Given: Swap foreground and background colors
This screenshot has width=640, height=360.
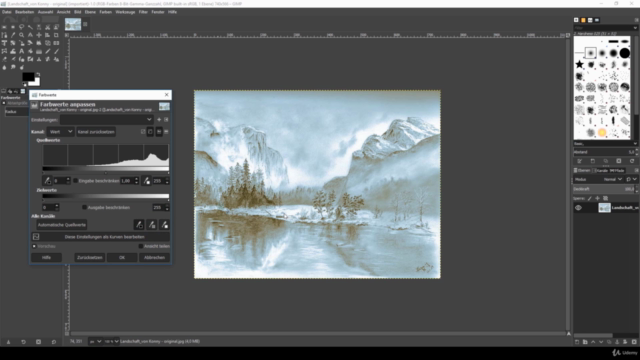Looking at the screenshot, I should click(38, 75).
